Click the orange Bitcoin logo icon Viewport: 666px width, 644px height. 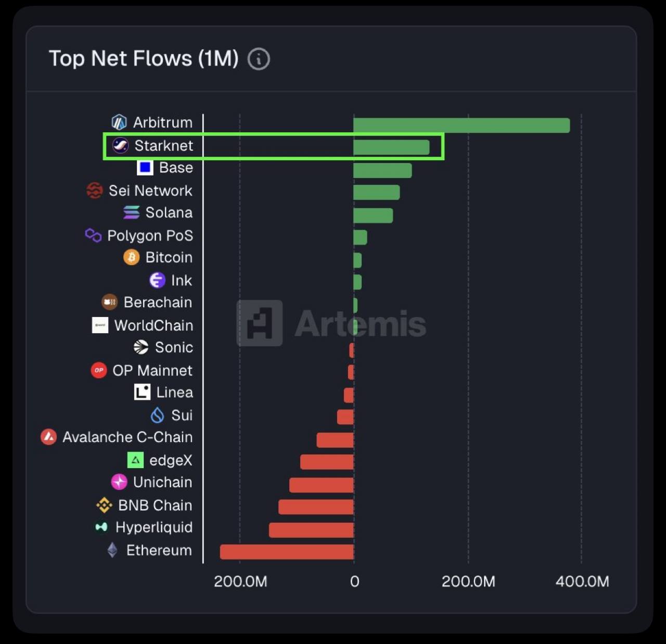tap(131, 257)
